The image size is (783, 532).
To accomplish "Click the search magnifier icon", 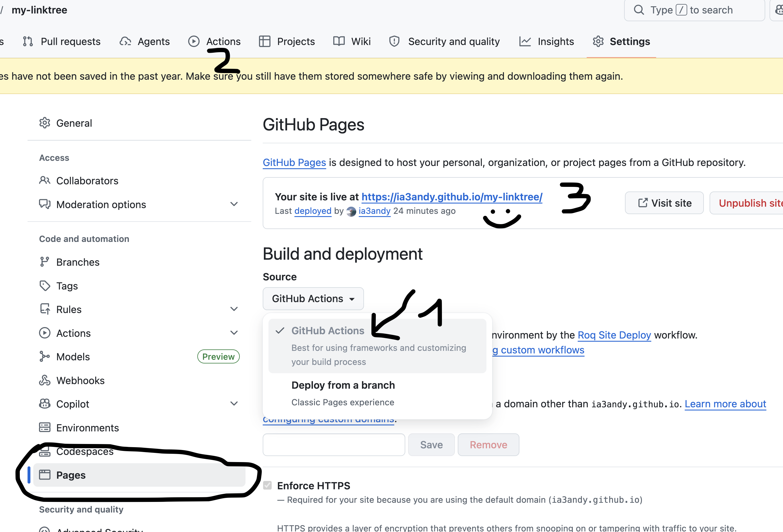I will coord(639,10).
